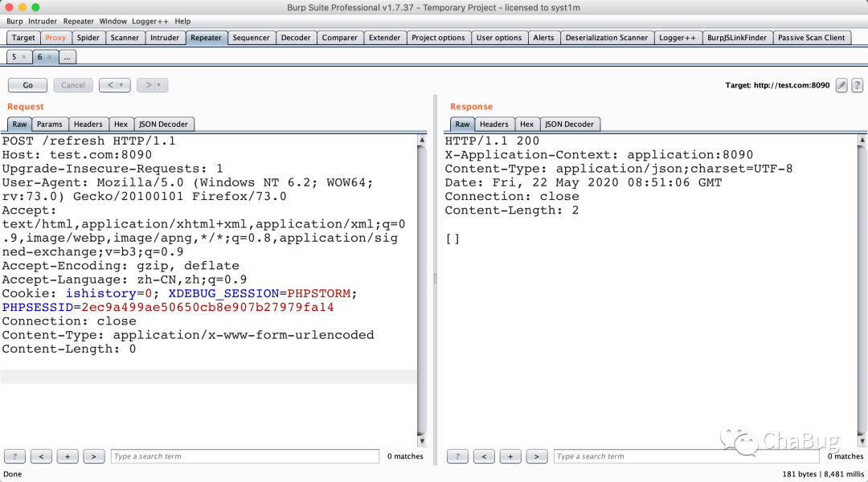The width and height of the screenshot is (868, 482).
Task: Open the Help menu
Action: pos(182,21)
